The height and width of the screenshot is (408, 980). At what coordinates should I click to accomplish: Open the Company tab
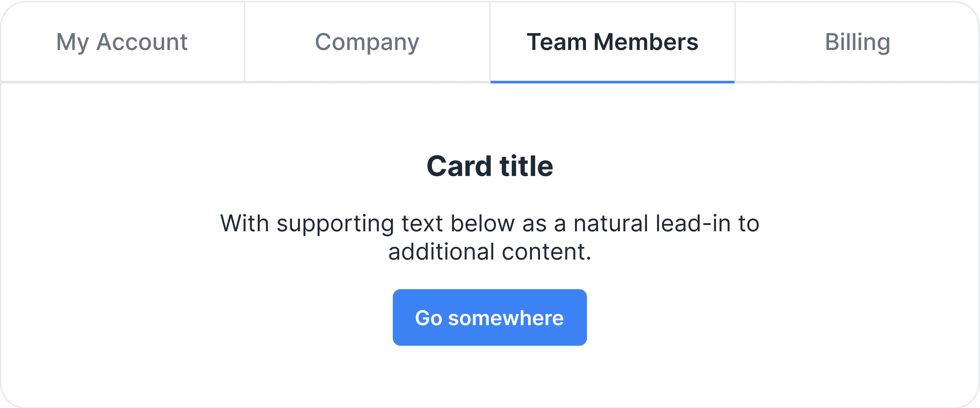click(x=367, y=42)
